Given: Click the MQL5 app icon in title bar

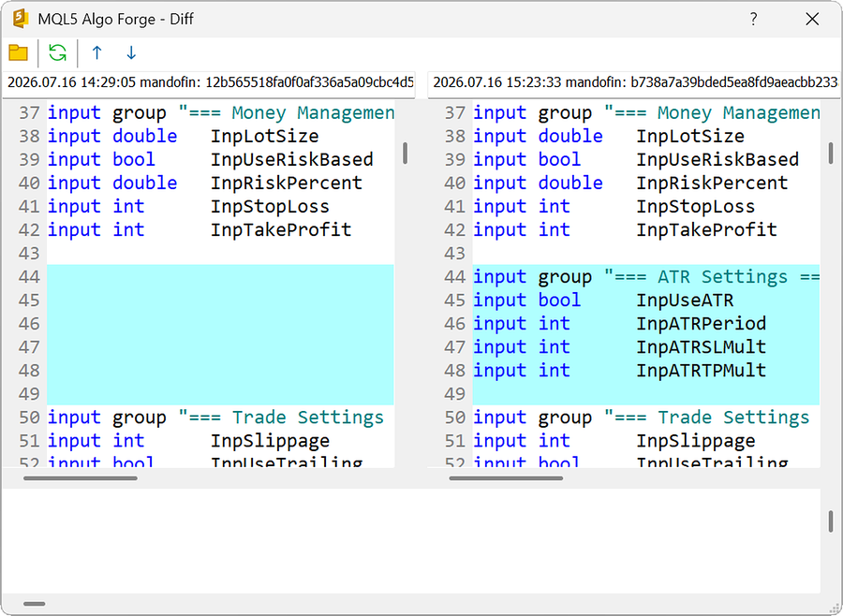Looking at the screenshot, I should pos(21,19).
